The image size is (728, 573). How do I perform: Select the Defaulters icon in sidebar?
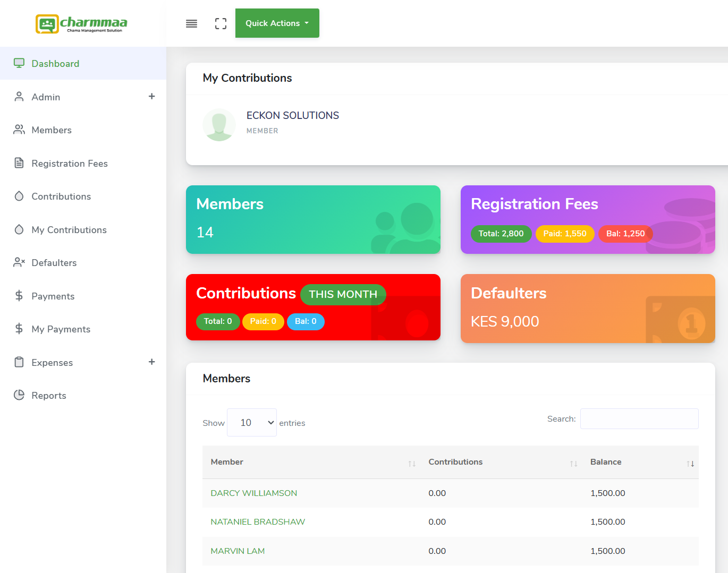tap(19, 262)
